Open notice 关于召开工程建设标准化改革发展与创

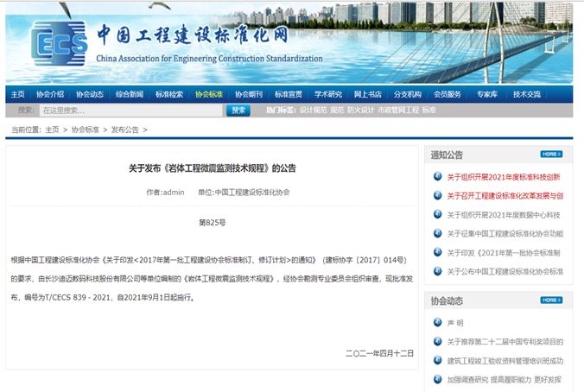pos(505,196)
